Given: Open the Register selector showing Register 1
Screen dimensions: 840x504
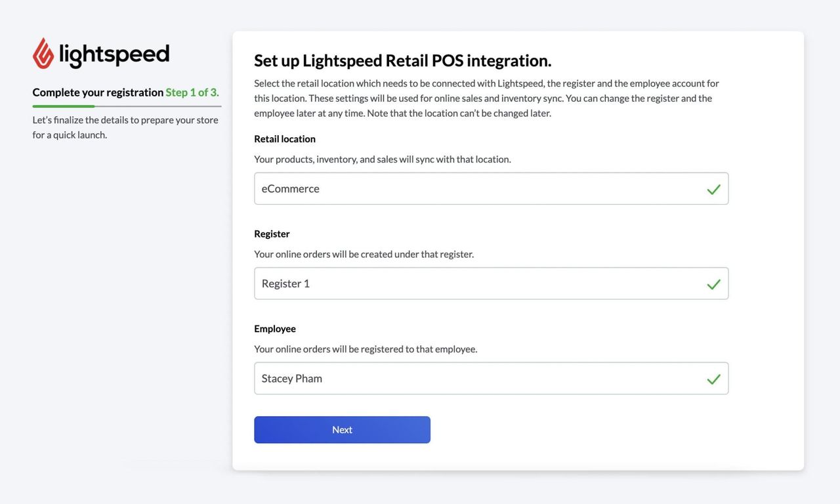Looking at the screenshot, I should (x=459, y=282).
